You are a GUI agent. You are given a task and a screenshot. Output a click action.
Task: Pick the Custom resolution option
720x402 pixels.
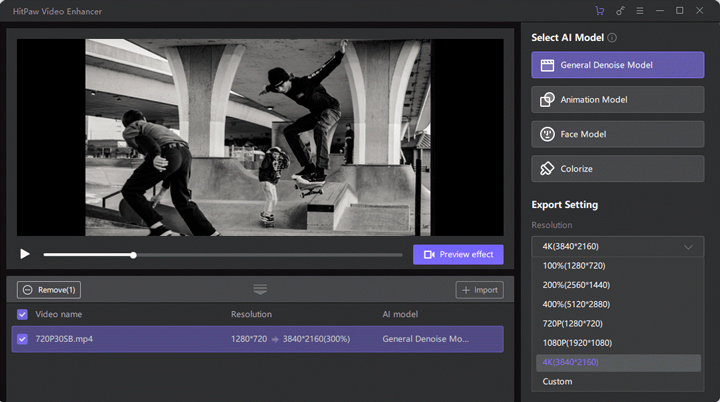point(618,382)
